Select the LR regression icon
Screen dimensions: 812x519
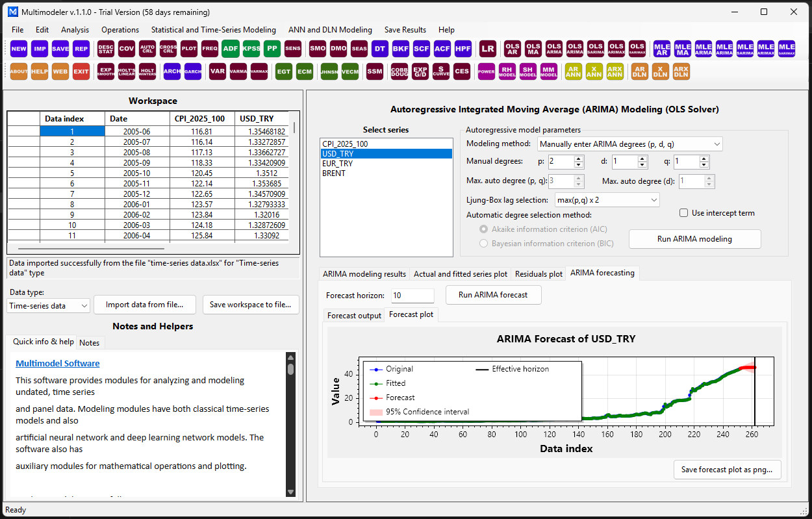487,49
